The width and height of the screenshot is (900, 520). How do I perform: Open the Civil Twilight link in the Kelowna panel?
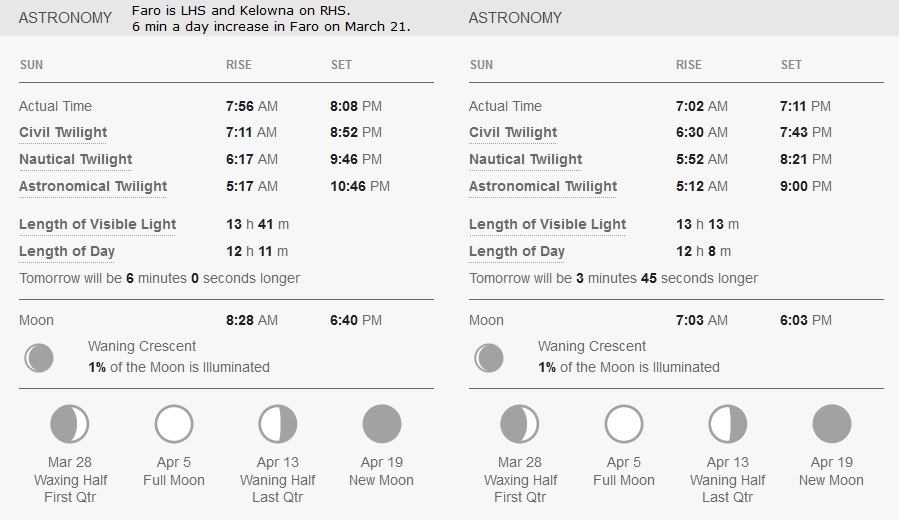tap(513, 133)
